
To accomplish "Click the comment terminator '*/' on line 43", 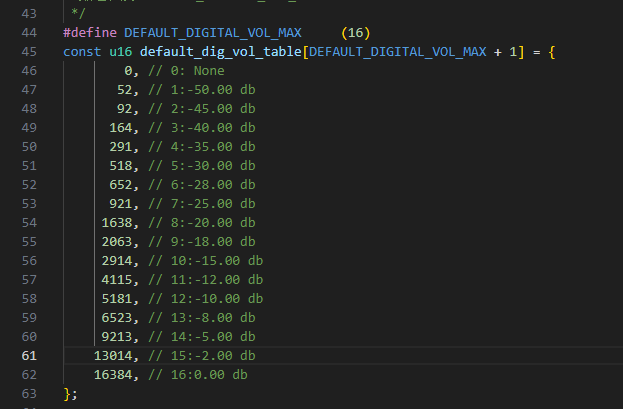I will 78,14.
